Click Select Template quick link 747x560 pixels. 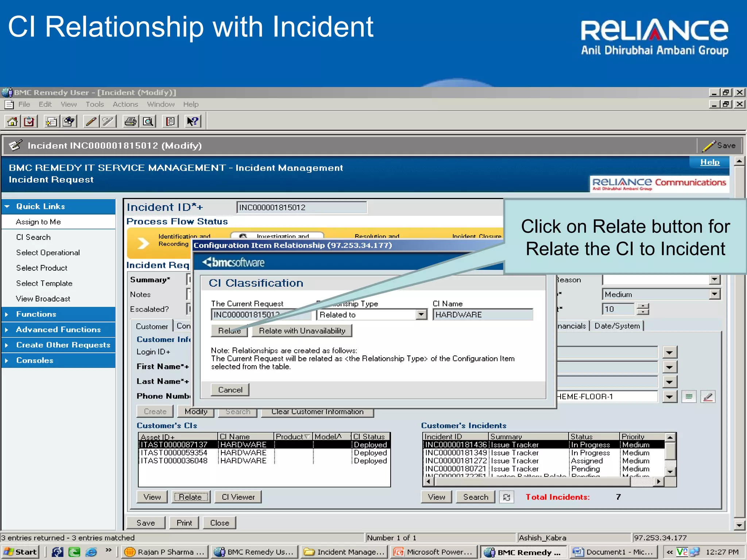44,283
